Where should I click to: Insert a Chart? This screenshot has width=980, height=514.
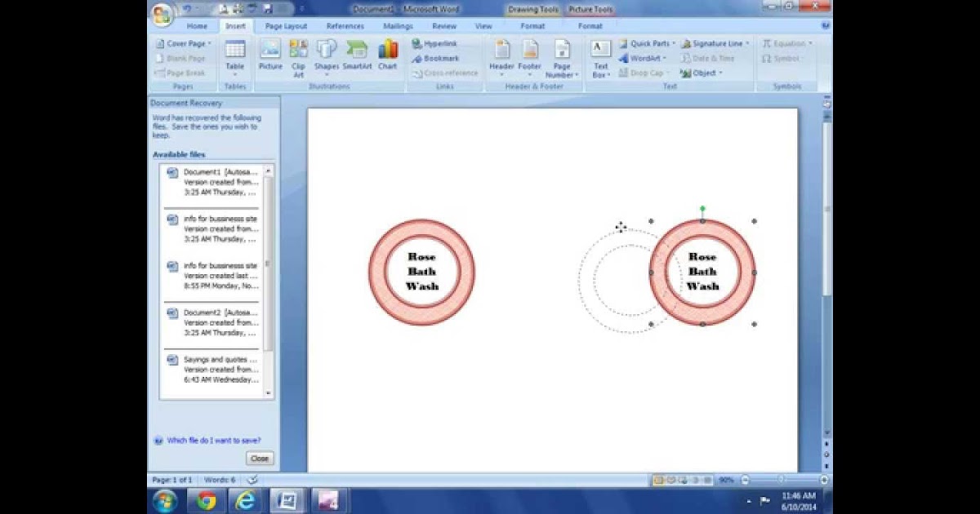coord(388,55)
